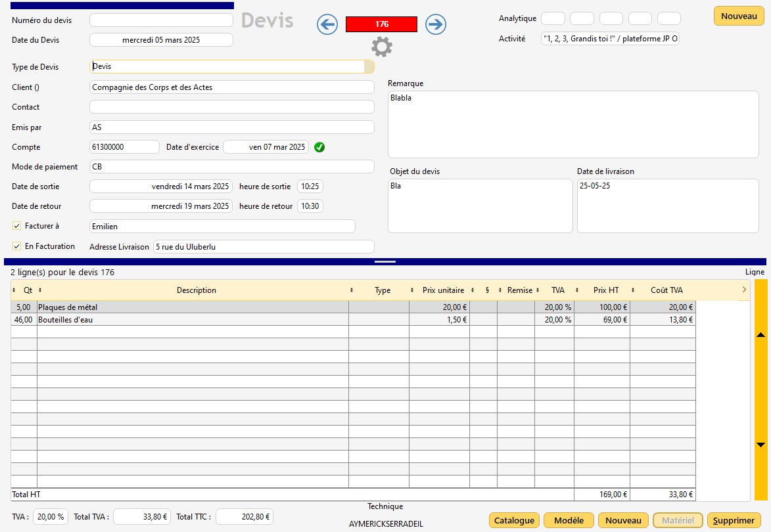This screenshot has height=532, width=771.
Task: Go to the previous devis with left arrow
Action: tap(327, 24)
